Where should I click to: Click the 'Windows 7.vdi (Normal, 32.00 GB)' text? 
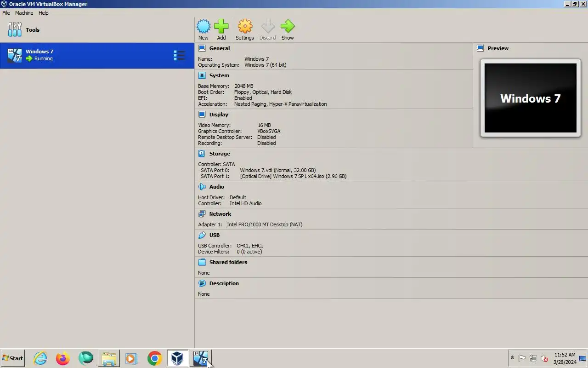coord(278,170)
